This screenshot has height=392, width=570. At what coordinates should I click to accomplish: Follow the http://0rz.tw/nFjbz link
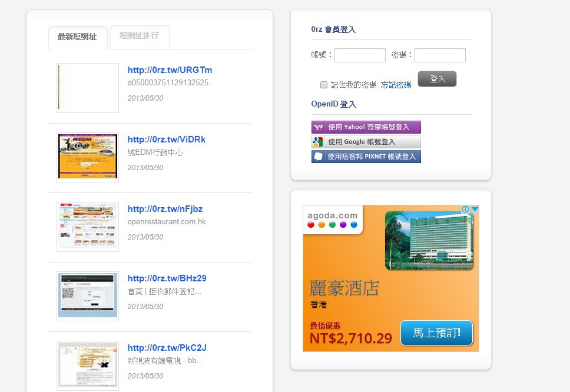point(165,209)
